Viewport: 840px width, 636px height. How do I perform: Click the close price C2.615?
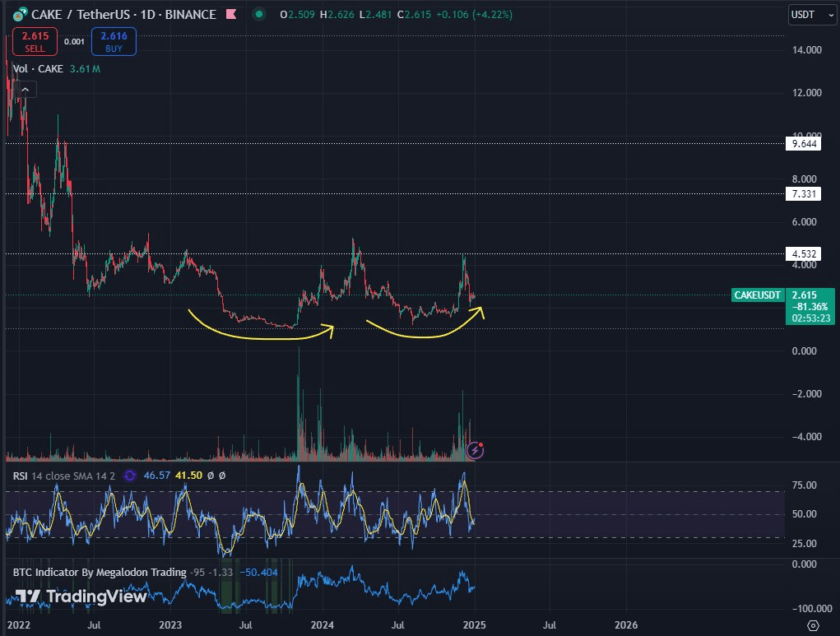(x=414, y=15)
